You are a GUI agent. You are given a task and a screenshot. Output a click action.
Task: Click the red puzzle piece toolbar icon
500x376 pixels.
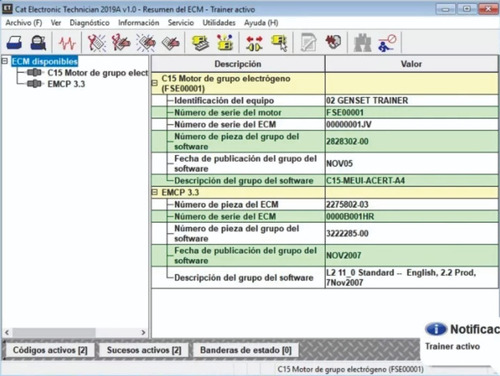333,42
